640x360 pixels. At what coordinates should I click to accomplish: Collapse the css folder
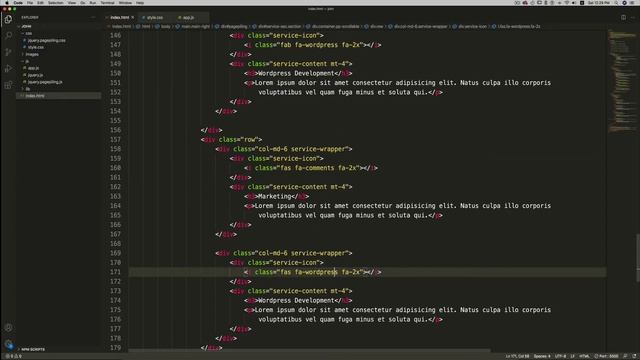point(29,33)
